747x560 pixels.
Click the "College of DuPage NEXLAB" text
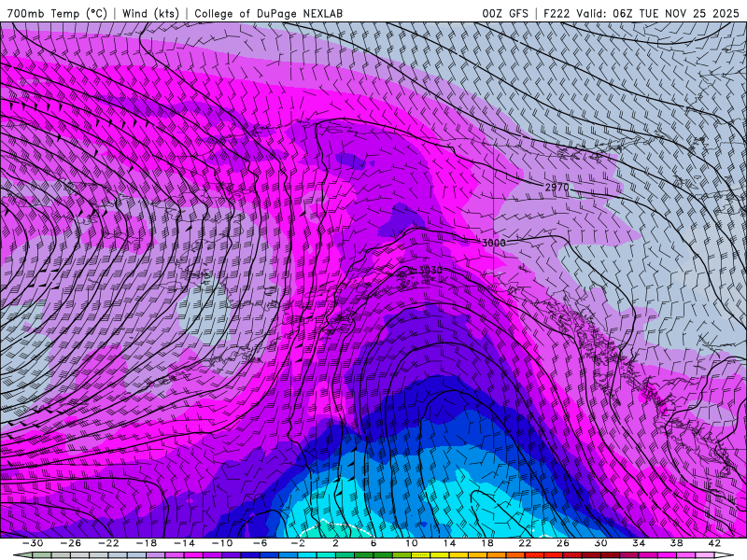pos(268,13)
